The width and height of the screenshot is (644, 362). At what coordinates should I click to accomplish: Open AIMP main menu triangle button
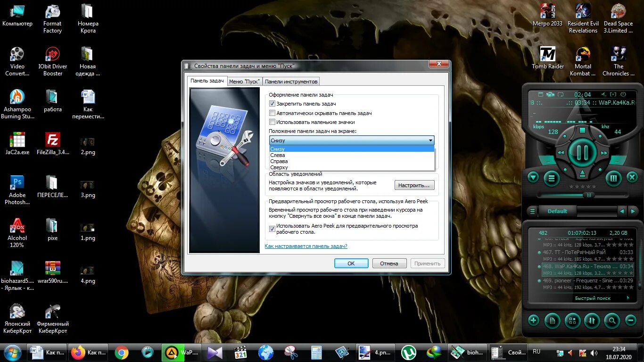533,178
